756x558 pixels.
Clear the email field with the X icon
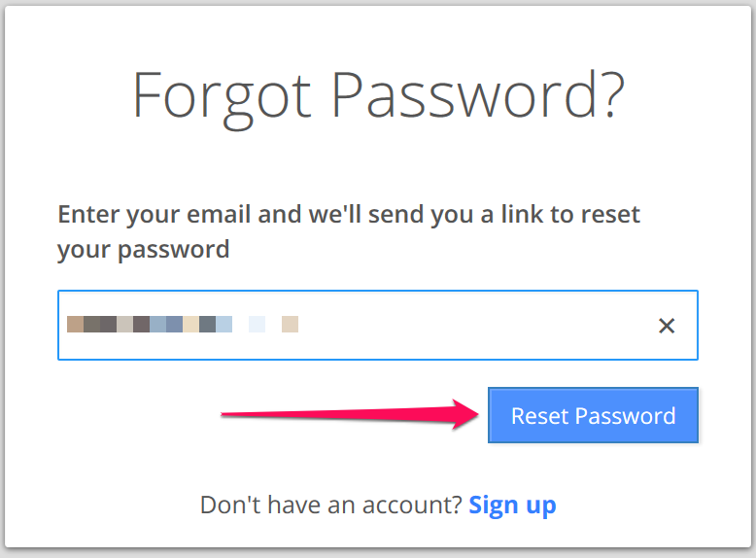coord(667,326)
